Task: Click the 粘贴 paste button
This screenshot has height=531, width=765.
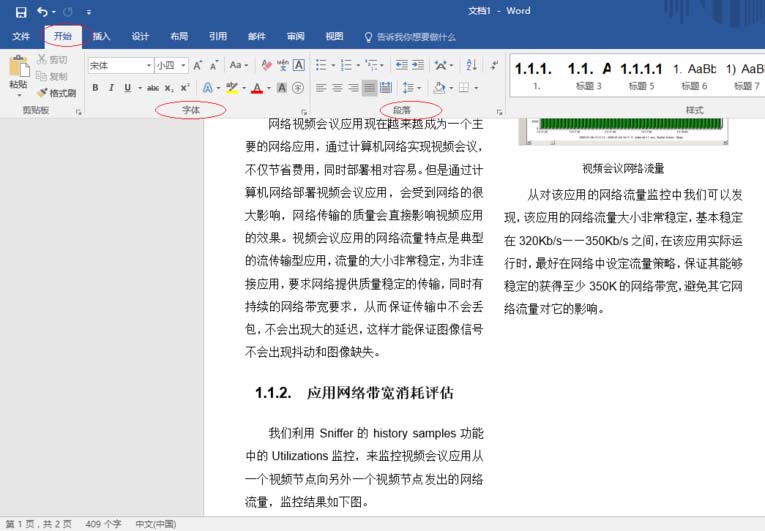Action: point(19,74)
